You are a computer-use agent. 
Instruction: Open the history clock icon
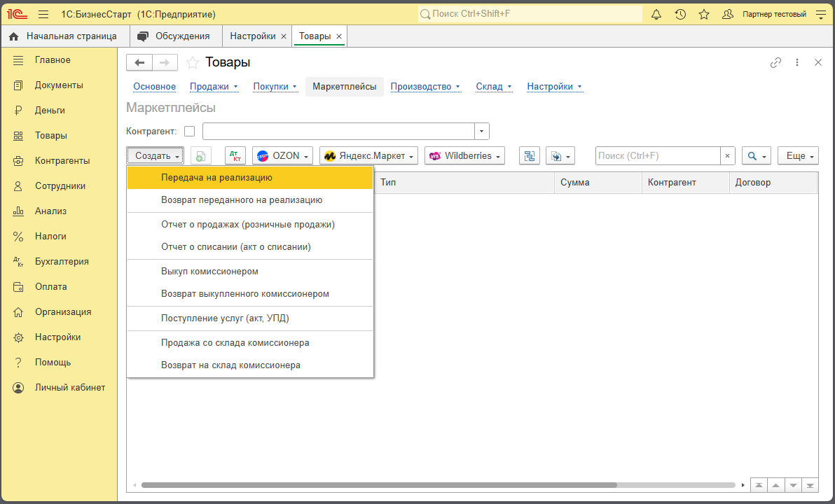[680, 15]
